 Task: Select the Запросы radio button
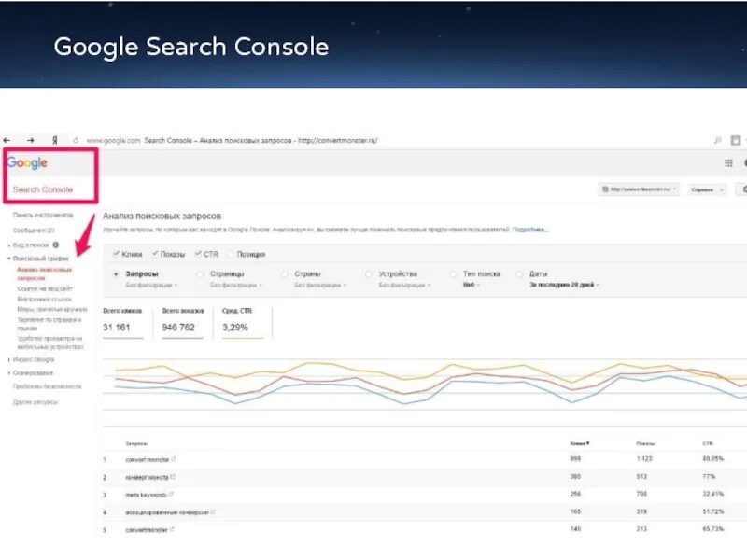click(x=116, y=274)
